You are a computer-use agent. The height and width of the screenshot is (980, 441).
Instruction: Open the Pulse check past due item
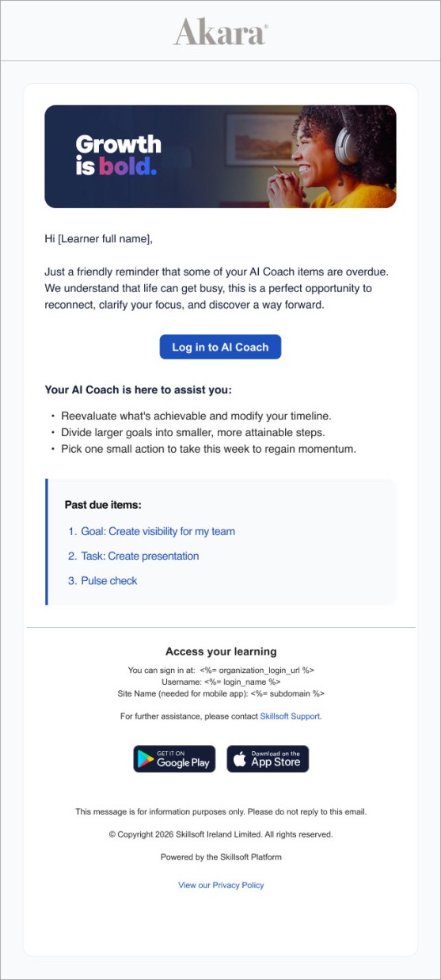pyautogui.click(x=108, y=580)
